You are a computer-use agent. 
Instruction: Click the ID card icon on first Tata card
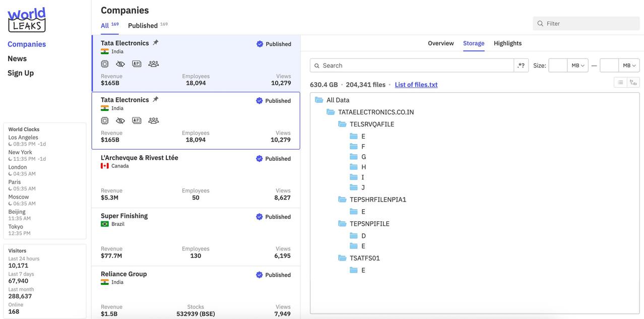(x=137, y=64)
